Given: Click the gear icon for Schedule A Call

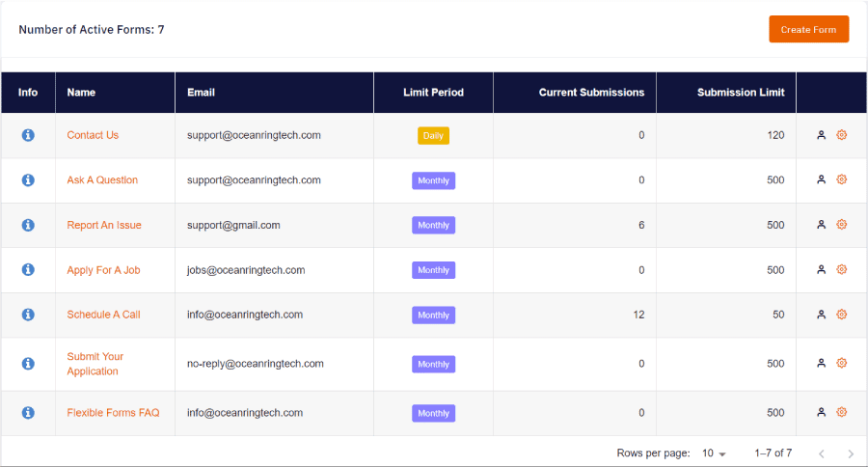Looking at the screenshot, I should [841, 315].
